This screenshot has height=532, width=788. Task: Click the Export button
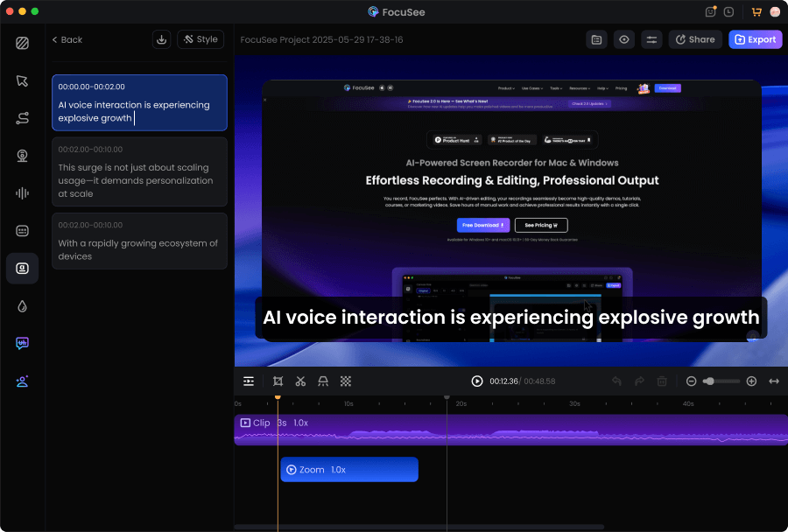[755, 39]
